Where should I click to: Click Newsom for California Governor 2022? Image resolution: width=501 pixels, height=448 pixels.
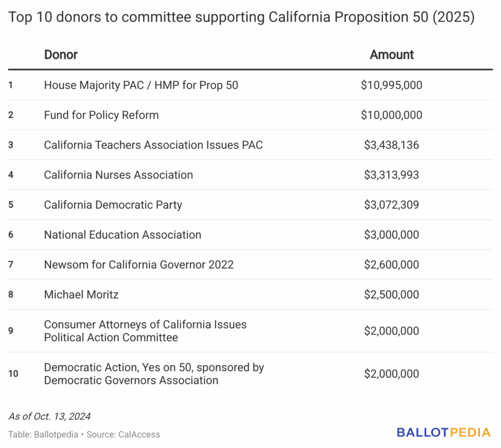coord(139,264)
